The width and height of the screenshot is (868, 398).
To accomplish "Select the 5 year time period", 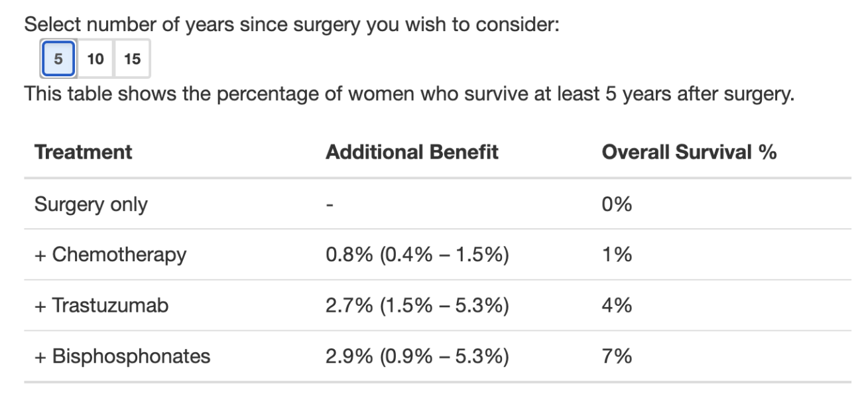I will tap(57, 58).
